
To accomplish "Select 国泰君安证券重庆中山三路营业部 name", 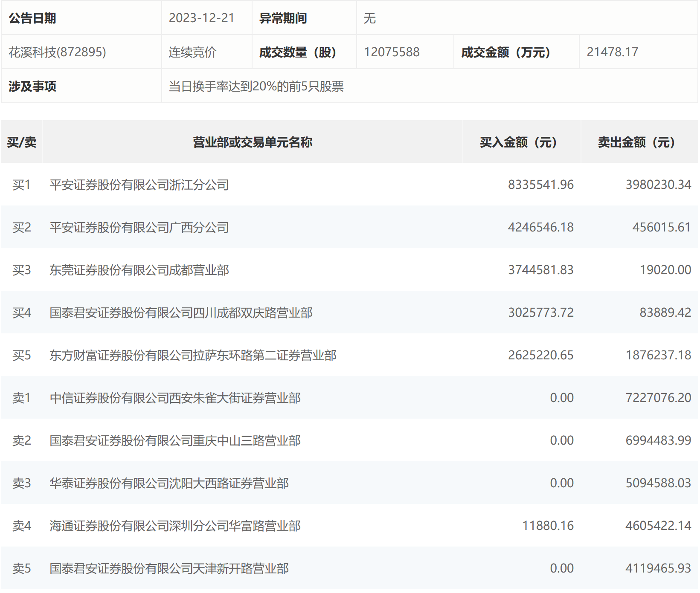I will [x=175, y=440].
